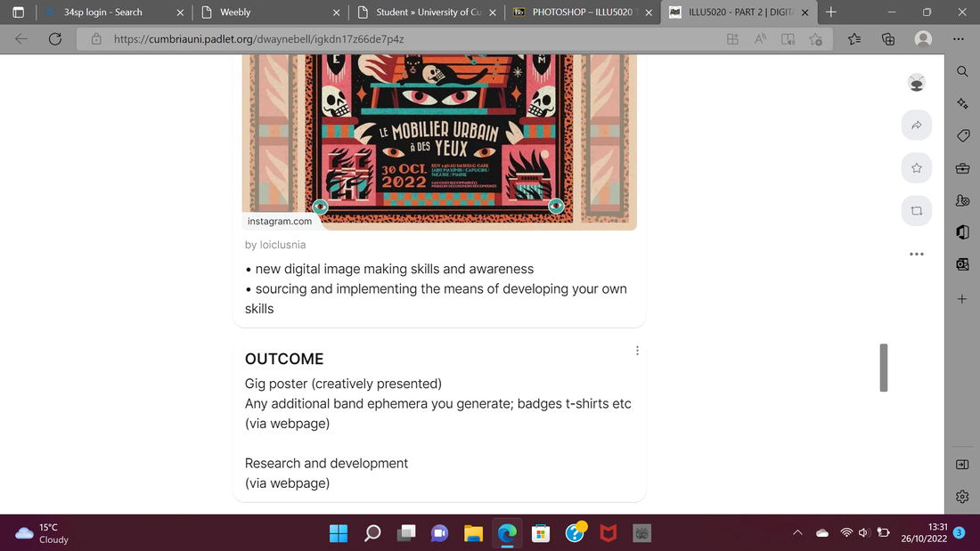Open weather widget showing 15°C Cloudy
The width and height of the screenshot is (980, 551).
43,533
